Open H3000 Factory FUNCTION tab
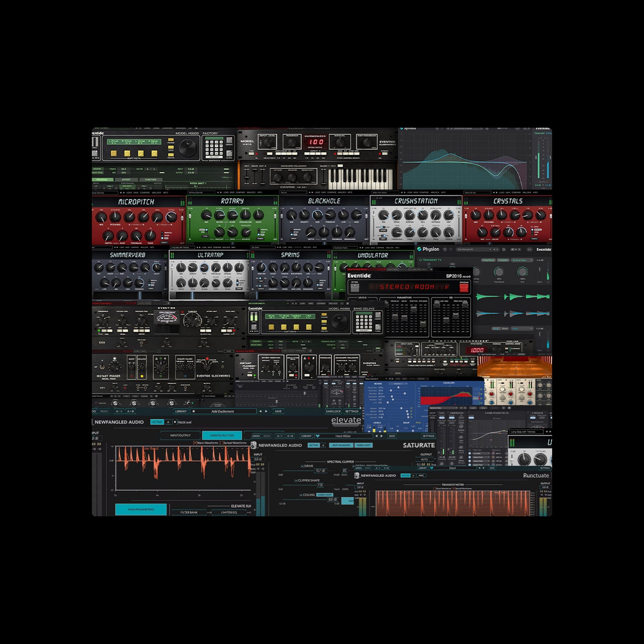 (x=151, y=180)
